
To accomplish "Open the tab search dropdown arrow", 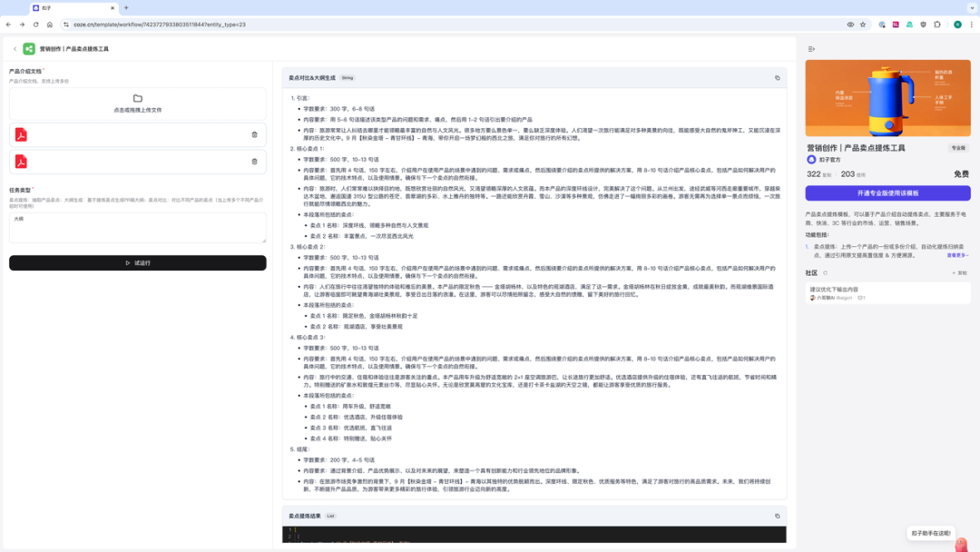I will 972,8.
